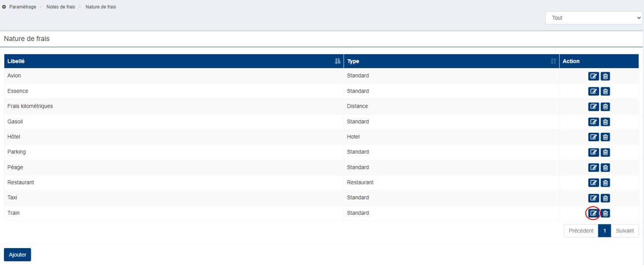Go to Précédent page
Image resolution: width=644 pixels, height=265 pixels.
click(x=581, y=231)
